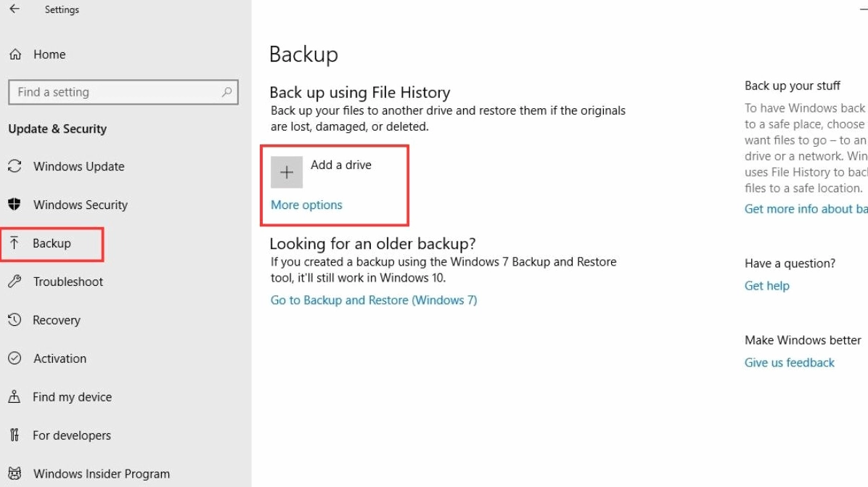Click the plus icon to add a drive
Screen dimensions: 868x487
[287, 171]
